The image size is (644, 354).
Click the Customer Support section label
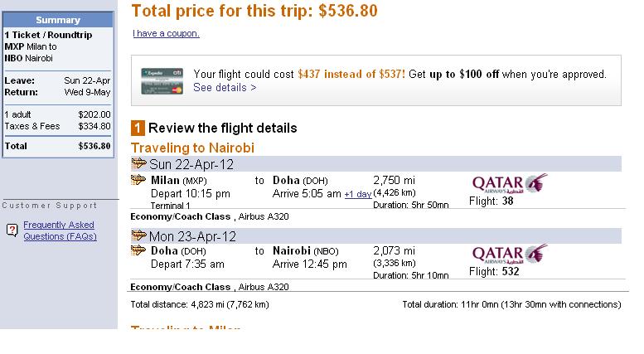coord(50,206)
